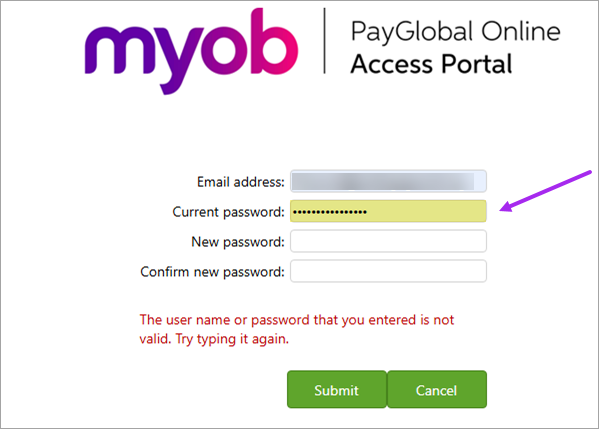Click the "user name or password" error line
Screen dimensions: 599x429
coord(297,320)
